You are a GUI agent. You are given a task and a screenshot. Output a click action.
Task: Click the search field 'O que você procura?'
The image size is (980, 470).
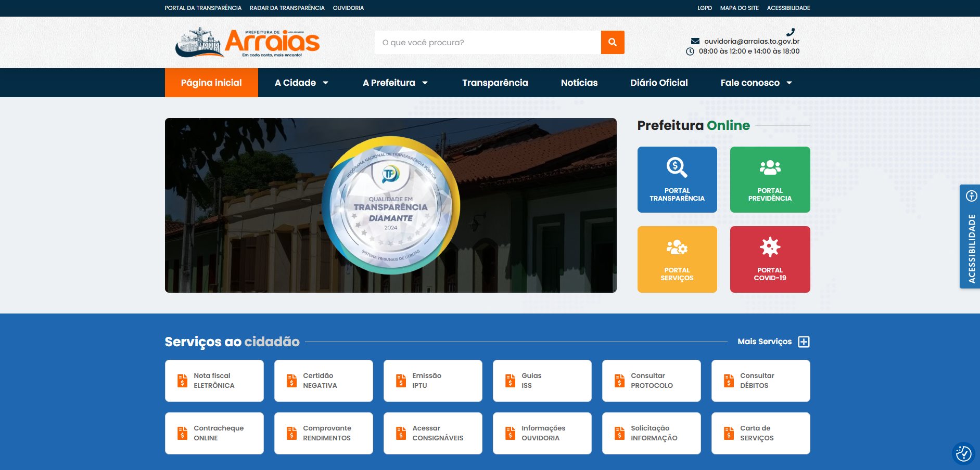coord(487,43)
